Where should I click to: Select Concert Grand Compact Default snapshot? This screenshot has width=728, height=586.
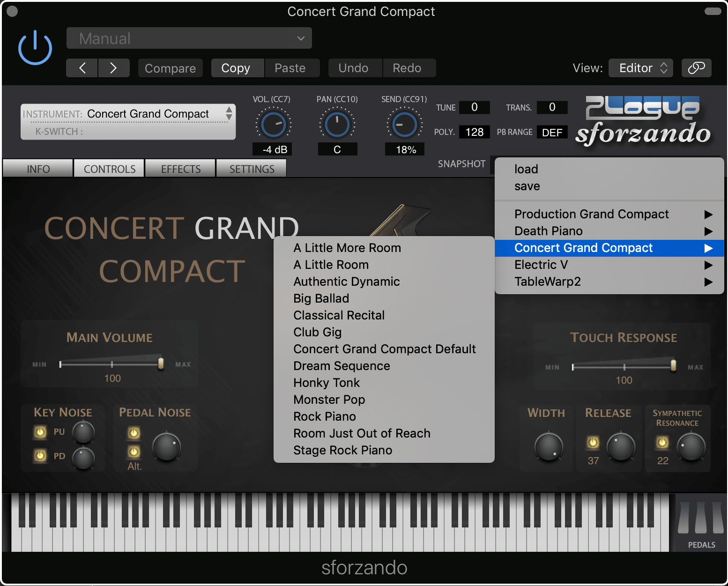tap(384, 349)
